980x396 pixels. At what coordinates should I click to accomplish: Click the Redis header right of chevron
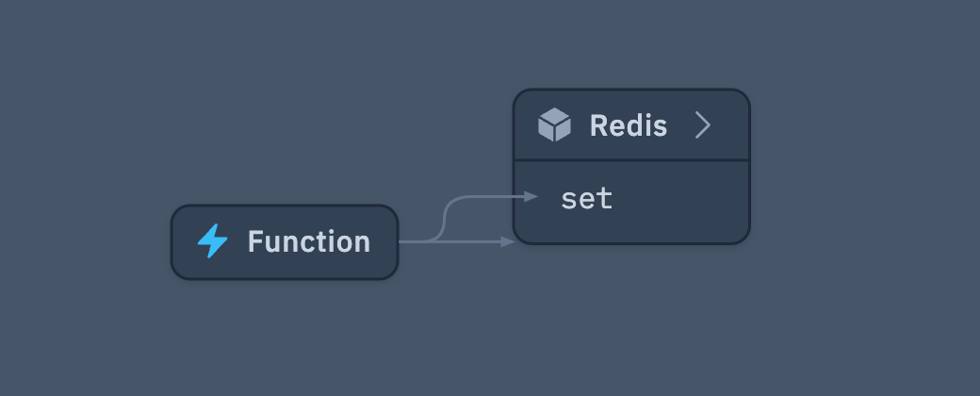coord(732,125)
